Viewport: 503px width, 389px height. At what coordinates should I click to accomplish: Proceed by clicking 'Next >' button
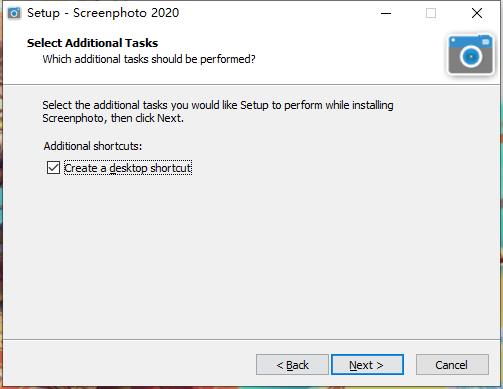[367, 365]
